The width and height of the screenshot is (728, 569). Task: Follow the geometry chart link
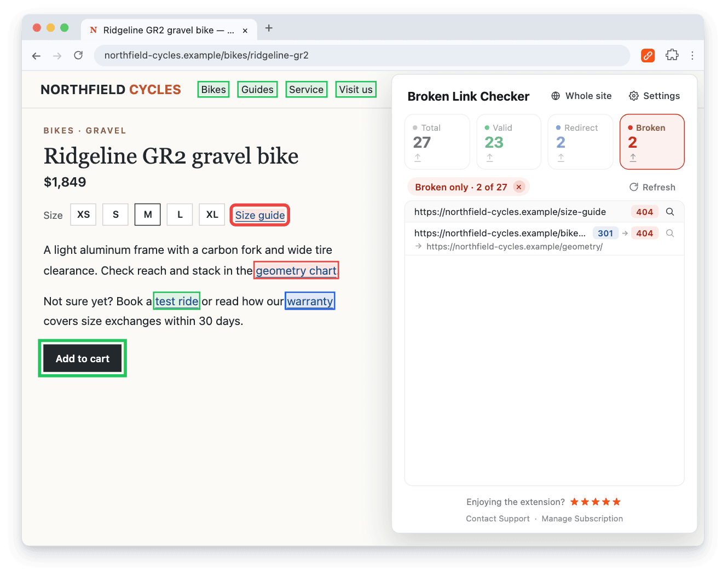[x=296, y=271]
